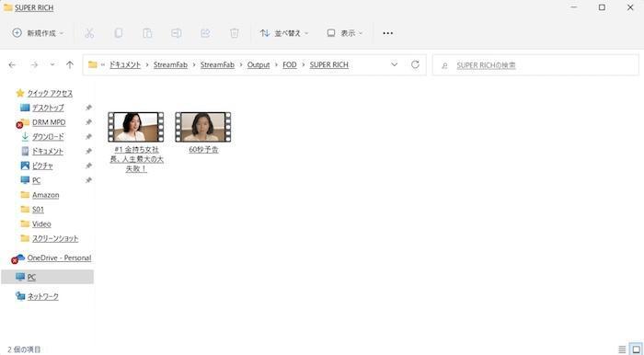Select OneDrive - Personal in sidebar
Image resolution: width=644 pixels, height=355 pixels.
(59, 258)
